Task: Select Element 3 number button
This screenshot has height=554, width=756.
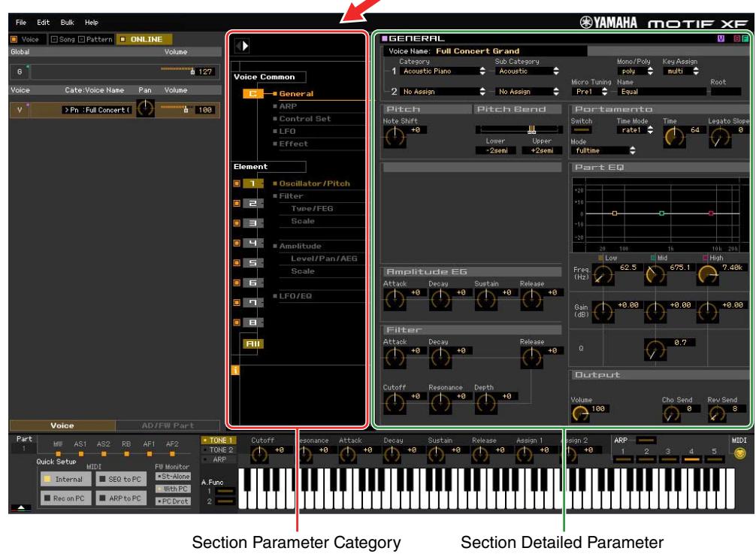Action: [x=253, y=223]
